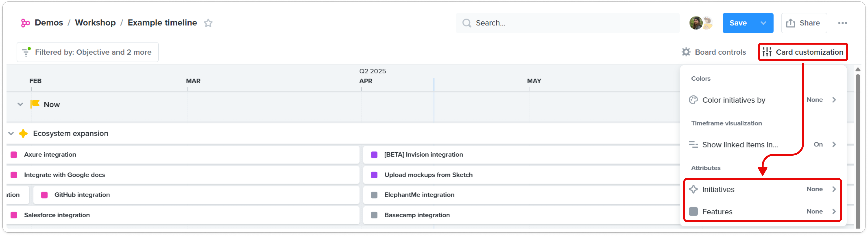Go to Demos in breadcrumb
Image resolution: width=868 pixels, height=236 pixels.
coord(49,23)
